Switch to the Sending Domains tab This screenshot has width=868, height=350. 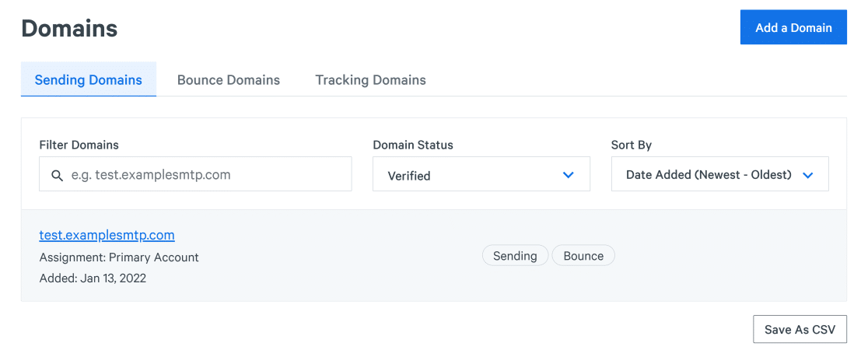click(89, 80)
